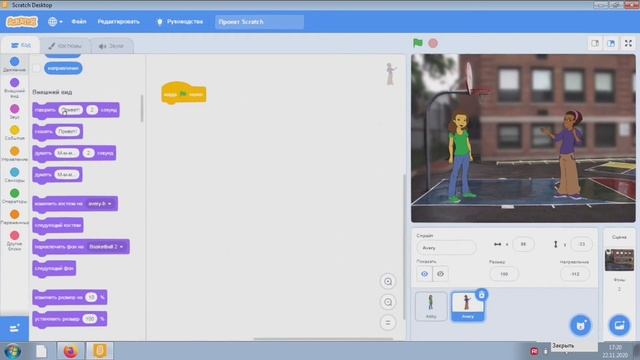Image resolution: width=640 pixels, height=360 pixels.
Task: Click the следующий костюм block
Action: pos(58,225)
